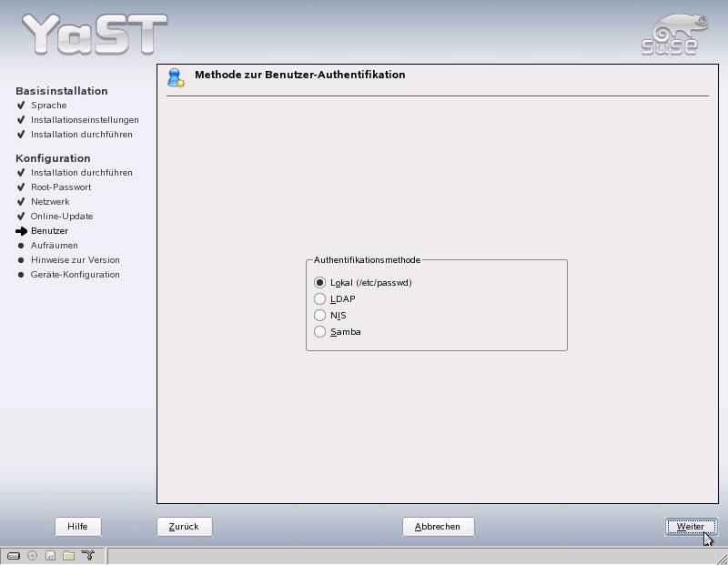Viewport: 728px width, 565px height.
Task: Click the Root-Passwort step in sidebar
Action: point(61,187)
